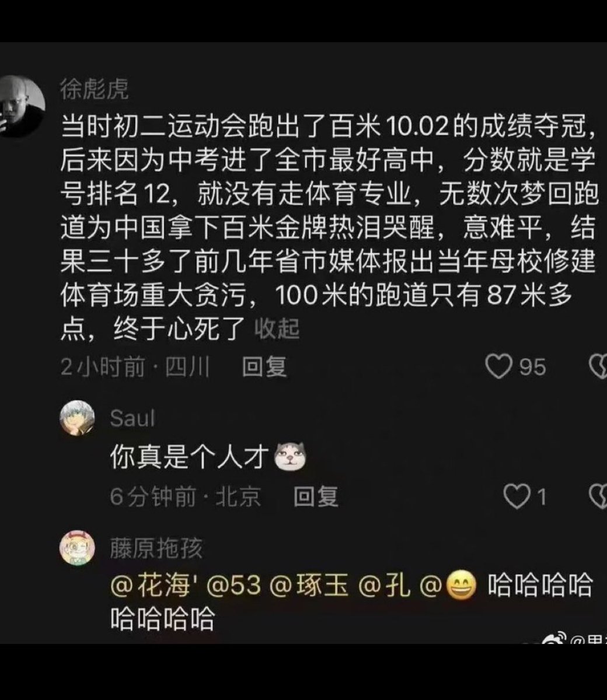The width and height of the screenshot is (607, 700).
Task: Reply to 徐彪虎's comment with 回复
Action: (264, 367)
